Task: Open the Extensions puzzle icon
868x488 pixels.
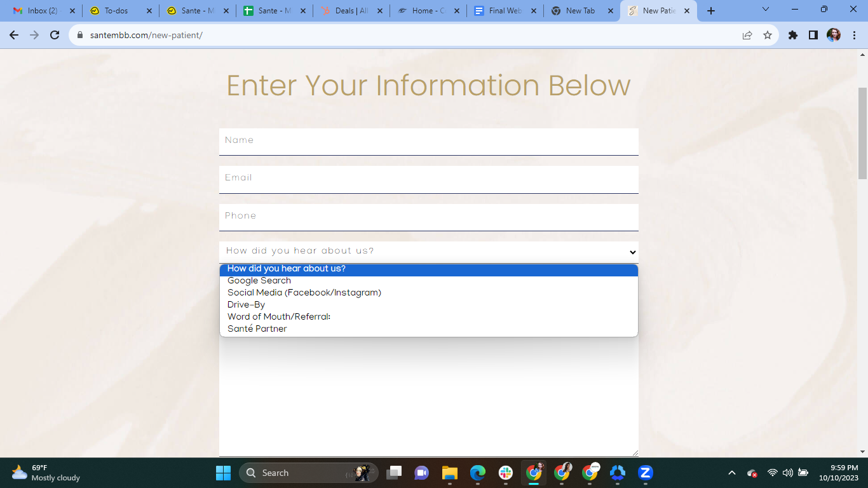Action: click(793, 35)
